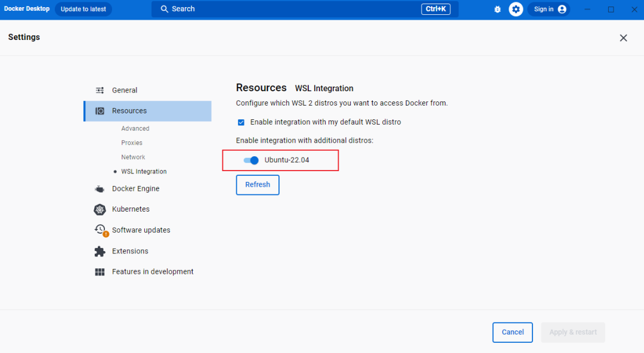
Task: Click the Ubuntu-22.04 distro label
Action: [x=287, y=160]
